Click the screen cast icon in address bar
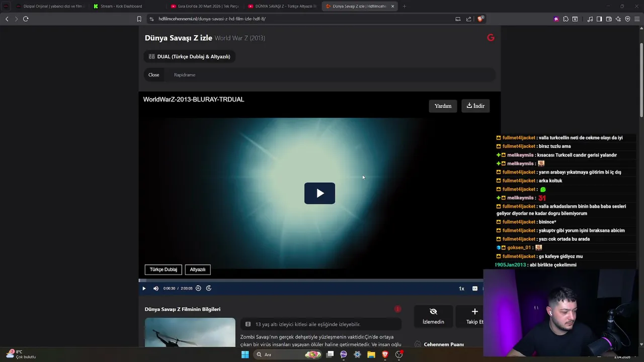 (458, 19)
